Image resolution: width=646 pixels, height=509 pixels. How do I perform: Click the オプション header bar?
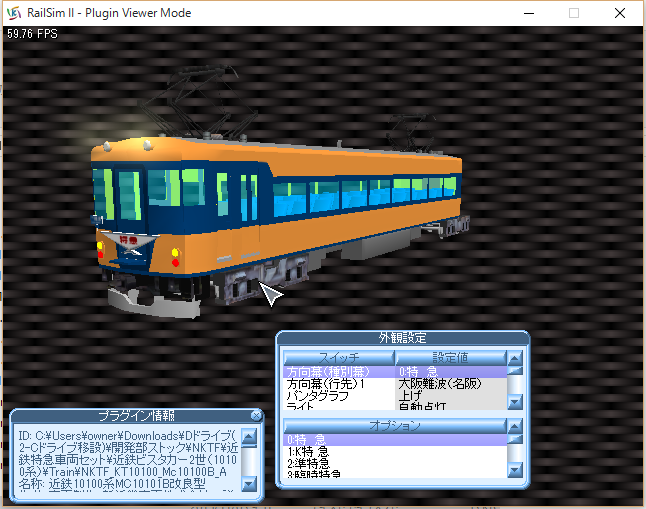tap(395, 426)
